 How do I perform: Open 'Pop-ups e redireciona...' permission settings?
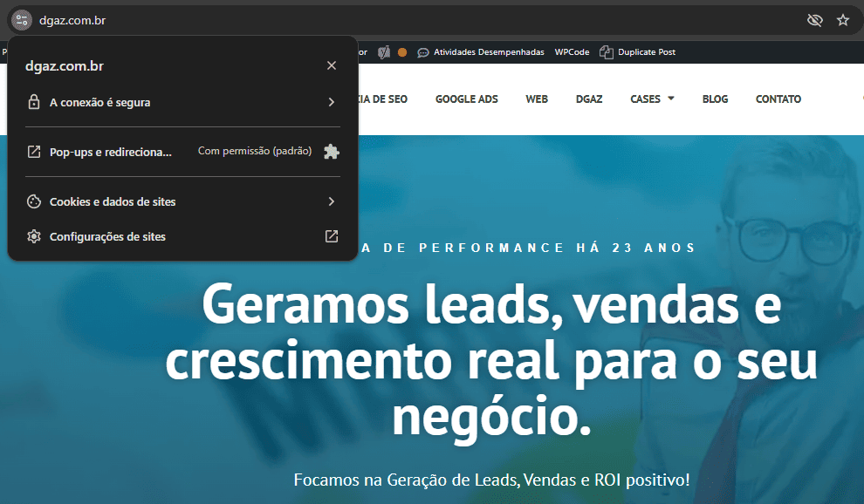click(x=113, y=151)
